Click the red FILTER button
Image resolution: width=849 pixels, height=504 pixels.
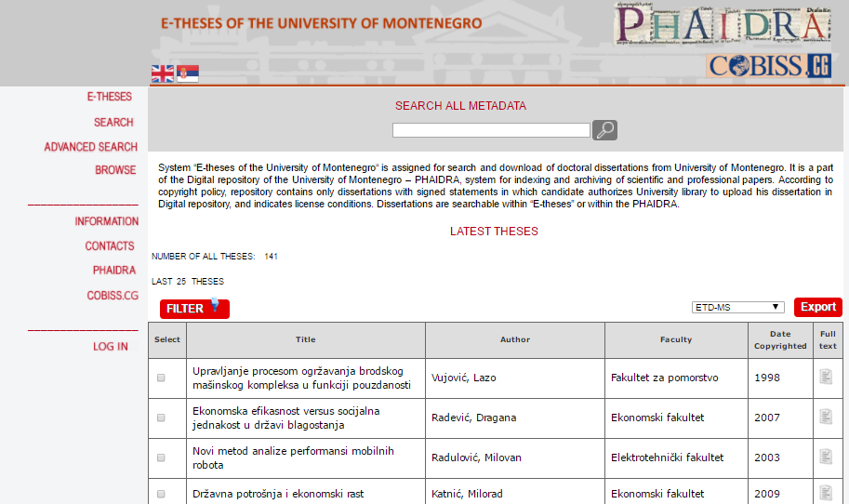point(194,309)
